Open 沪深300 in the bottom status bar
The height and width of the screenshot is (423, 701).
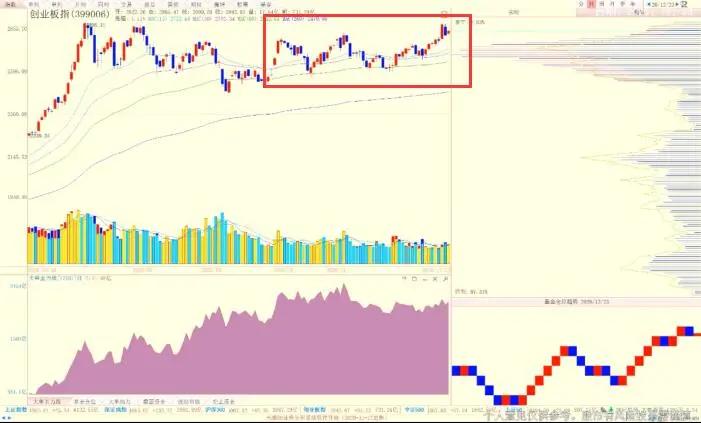215,410
